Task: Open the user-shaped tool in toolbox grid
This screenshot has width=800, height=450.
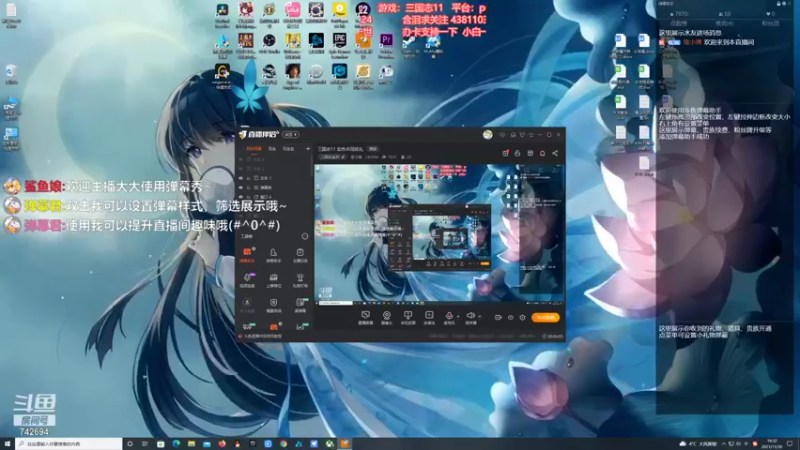Action: tap(273, 253)
